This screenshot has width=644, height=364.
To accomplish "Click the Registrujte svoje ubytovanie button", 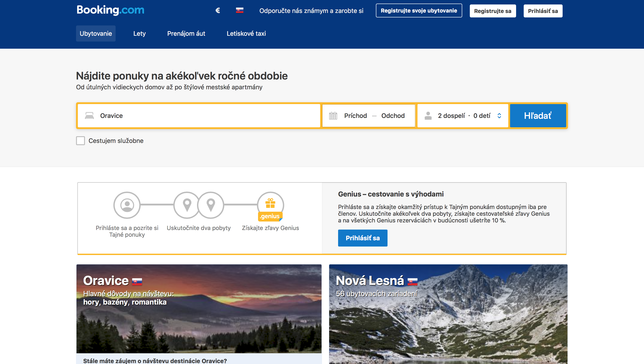I will pos(419,11).
